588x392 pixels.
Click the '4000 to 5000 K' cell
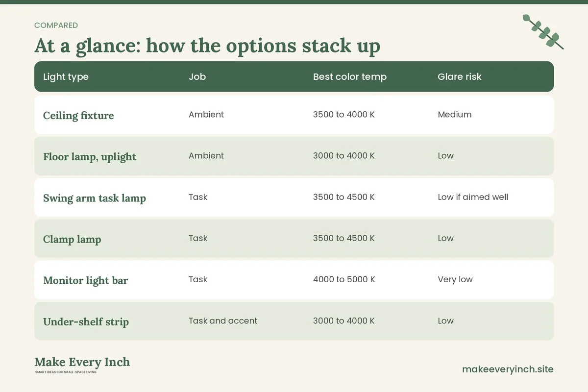[x=344, y=279]
